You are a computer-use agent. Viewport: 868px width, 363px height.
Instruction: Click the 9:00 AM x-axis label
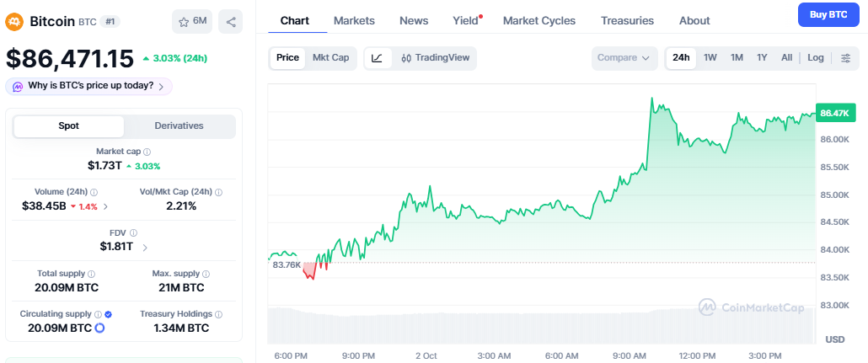coord(630,355)
